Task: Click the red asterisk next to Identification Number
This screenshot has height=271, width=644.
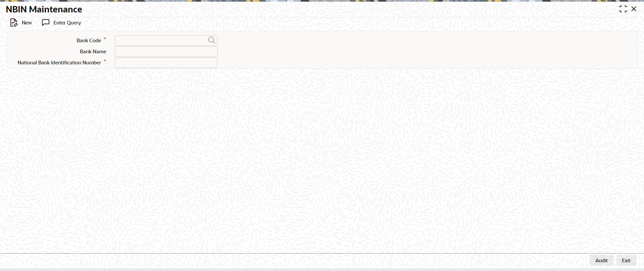Action: point(105,61)
